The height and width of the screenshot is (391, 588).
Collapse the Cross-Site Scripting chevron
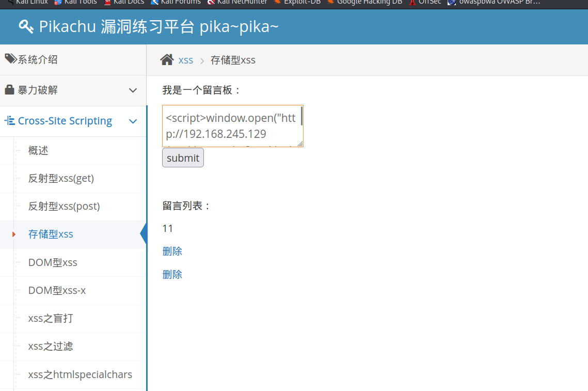tap(133, 121)
